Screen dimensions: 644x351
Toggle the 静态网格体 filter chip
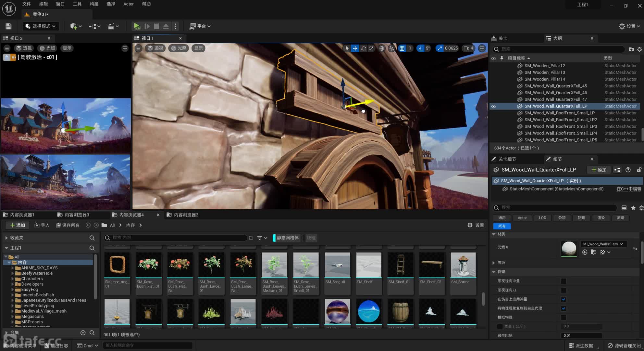[286, 238]
